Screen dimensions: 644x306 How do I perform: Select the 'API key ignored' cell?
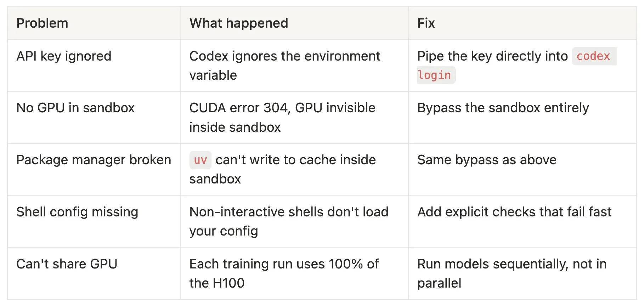click(x=64, y=56)
